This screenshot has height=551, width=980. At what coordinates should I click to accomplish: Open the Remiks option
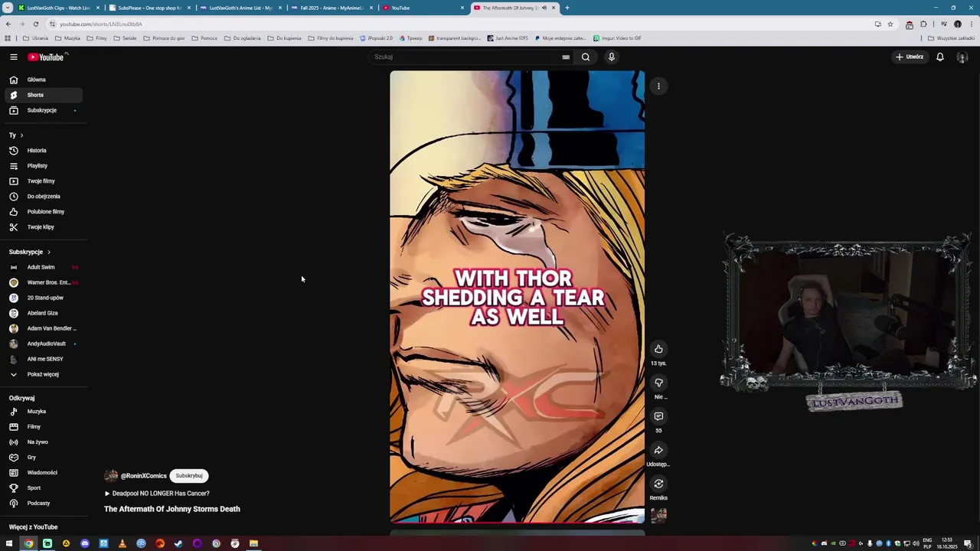(x=658, y=484)
